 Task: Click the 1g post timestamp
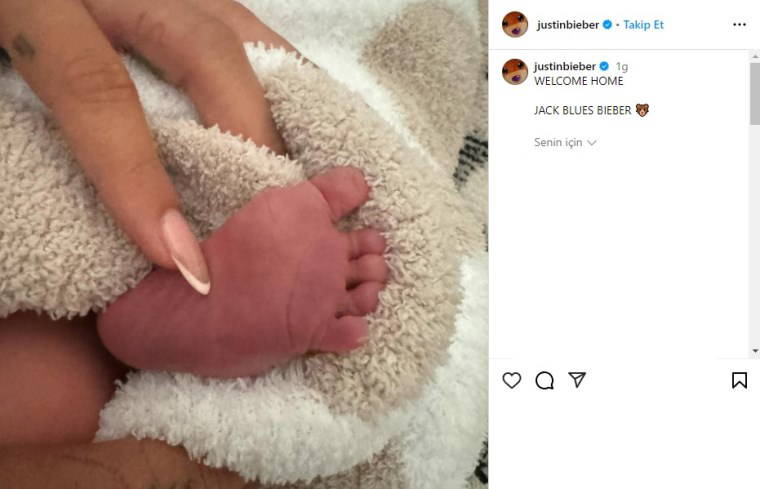click(x=622, y=67)
